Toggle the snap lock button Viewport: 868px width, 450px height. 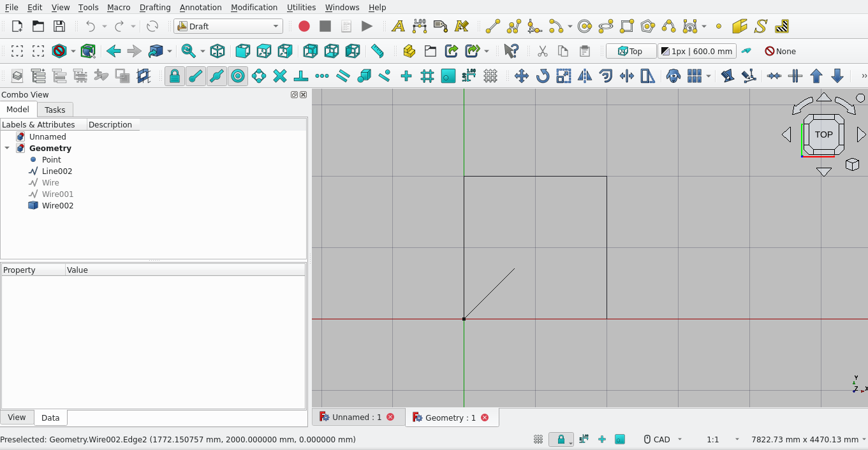[x=174, y=76]
